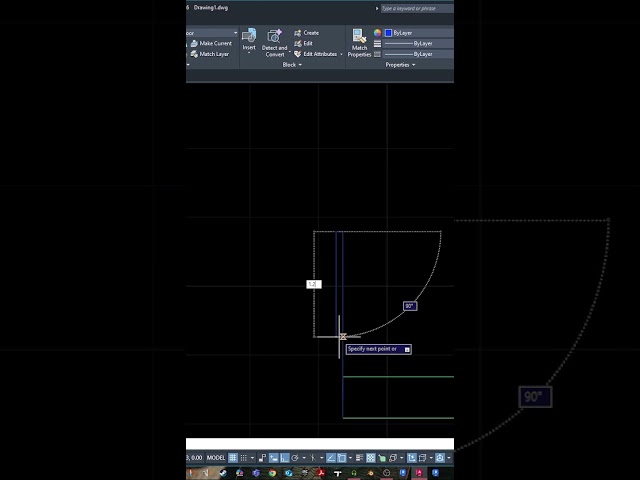This screenshot has height=480, width=640.
Task: Click the Edit block button
Action: (303, 43)
